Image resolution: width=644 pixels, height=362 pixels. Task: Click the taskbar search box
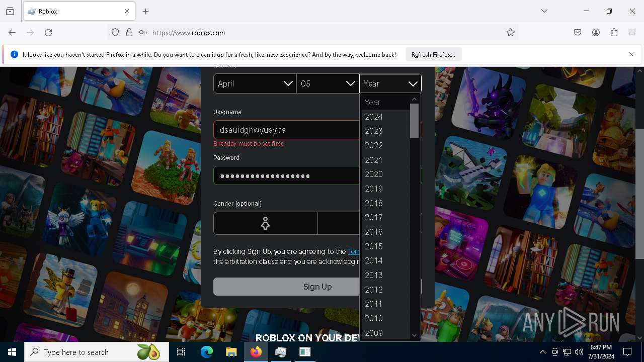[x=97, y=352]
